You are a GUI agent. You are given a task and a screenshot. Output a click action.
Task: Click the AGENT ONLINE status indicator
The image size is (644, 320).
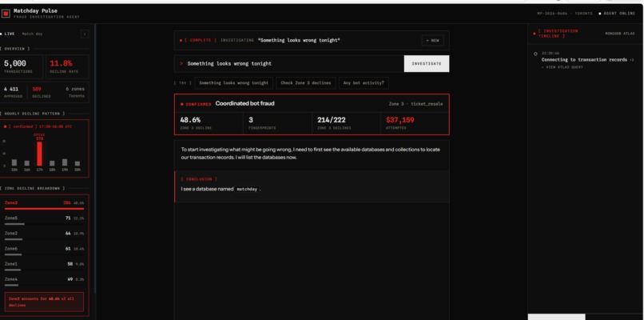(x=617, y=14)
